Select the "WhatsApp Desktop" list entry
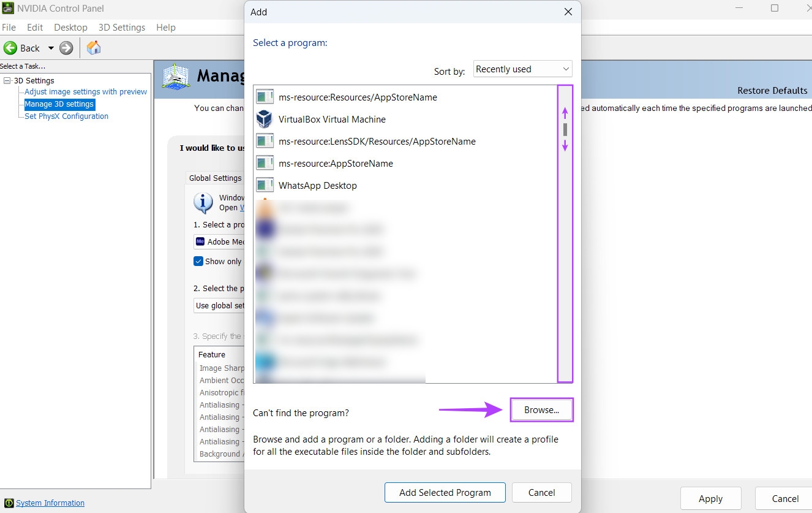The image size is (812, 513). click(405, 185)
